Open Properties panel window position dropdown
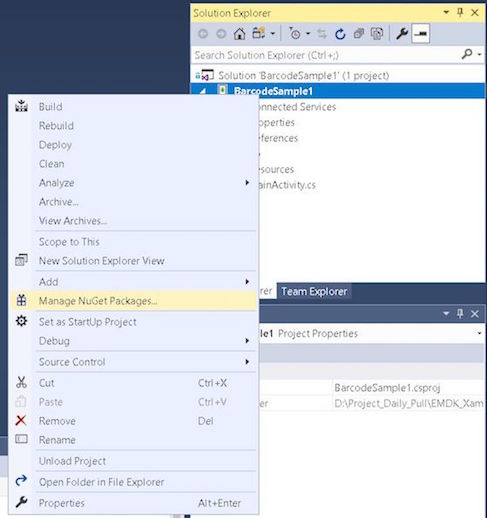Viewport: 487px width, 518px height. pos(446,314)
